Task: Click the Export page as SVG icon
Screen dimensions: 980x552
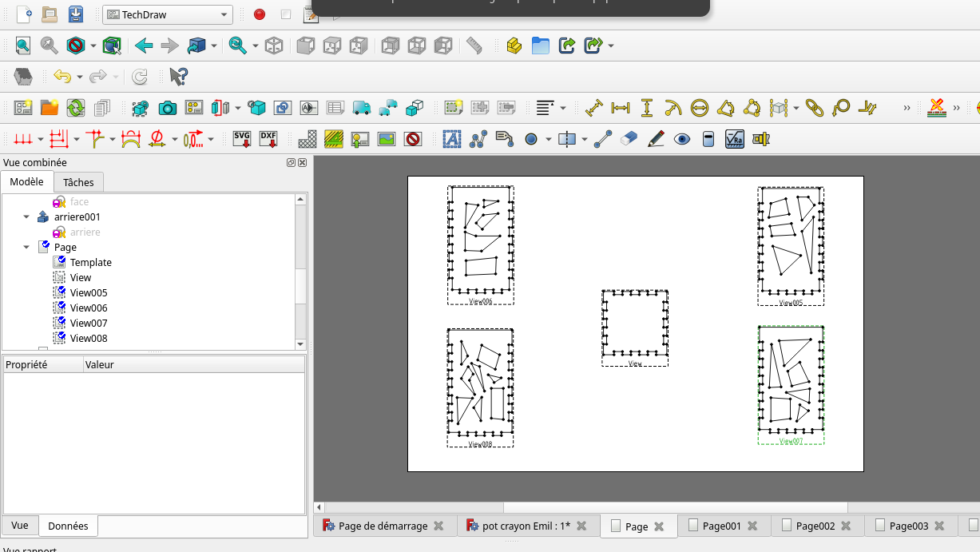Action: tap(242, 139)
